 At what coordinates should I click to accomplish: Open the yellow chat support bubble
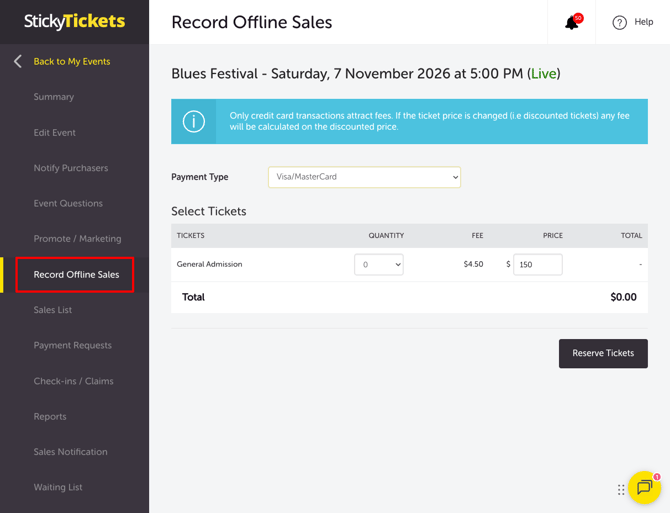[644, 487]
